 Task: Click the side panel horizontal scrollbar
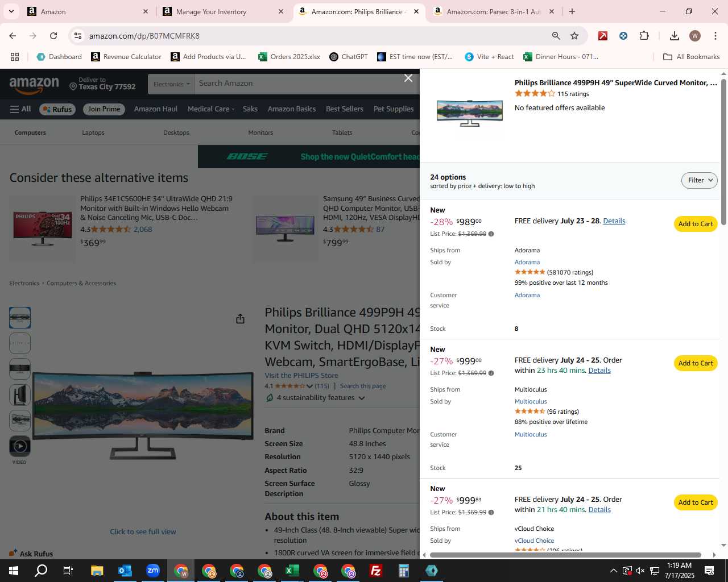pos(565,555)
